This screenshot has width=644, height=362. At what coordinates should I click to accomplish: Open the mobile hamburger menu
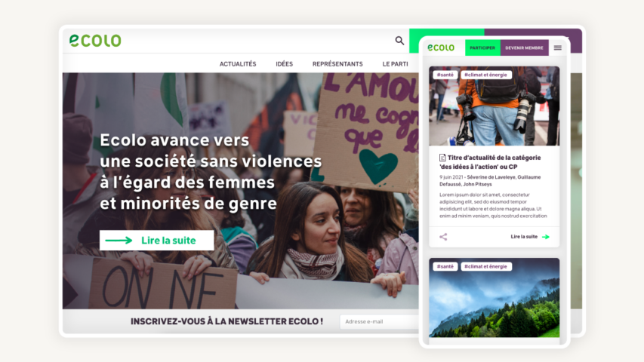(557, 48)
